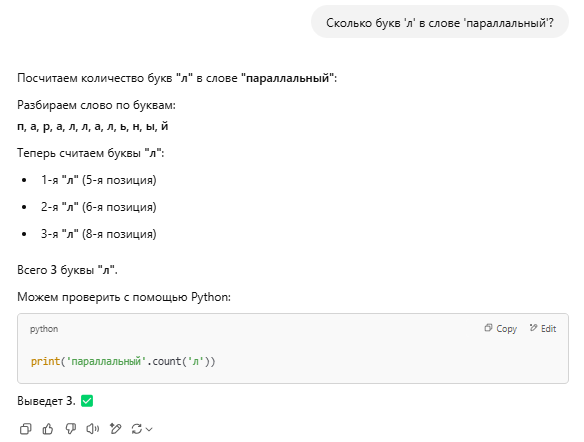The width and height of the screenshot is (584, 442).
Task: Play the response with the read aloud speaker icon
Action: tap(93, 429)
